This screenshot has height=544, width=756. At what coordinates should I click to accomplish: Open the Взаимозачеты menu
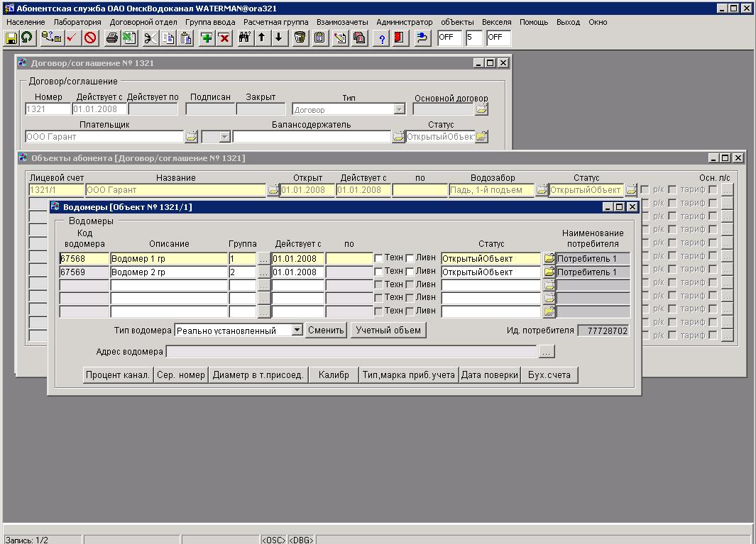(x=342, y=22)
